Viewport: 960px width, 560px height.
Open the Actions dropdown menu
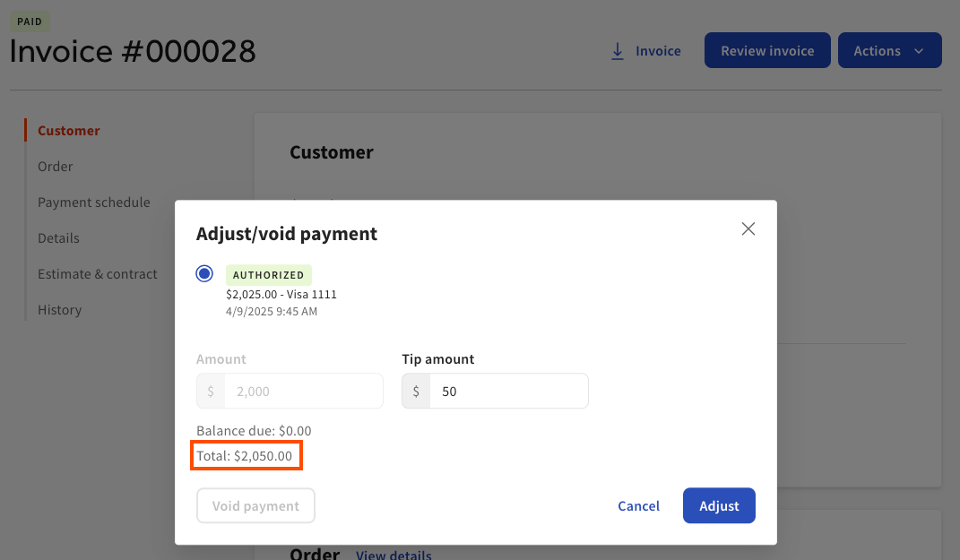888,50
